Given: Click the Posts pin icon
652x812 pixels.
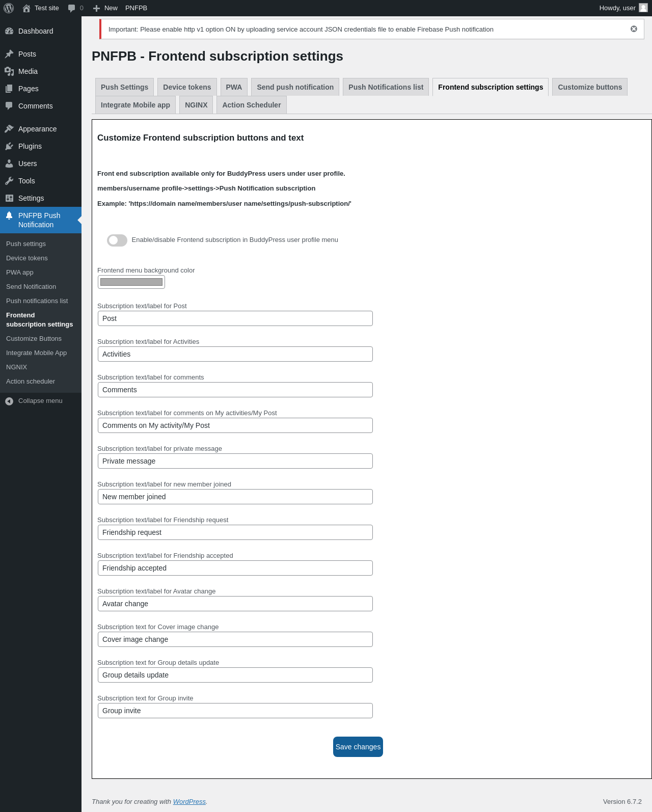Looking at the screenshot, I should 9,54.
